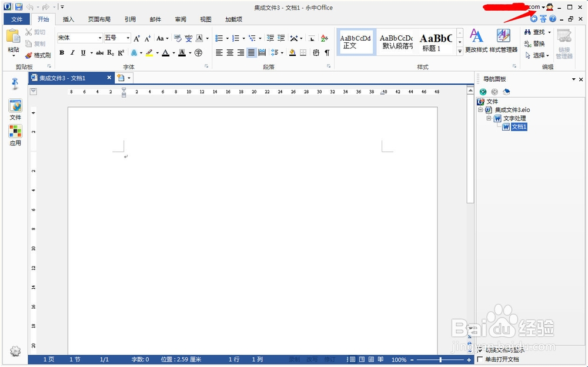Click the font color A button
The width and height of the screenshot is (588, 367).
[x=166, y=53]
